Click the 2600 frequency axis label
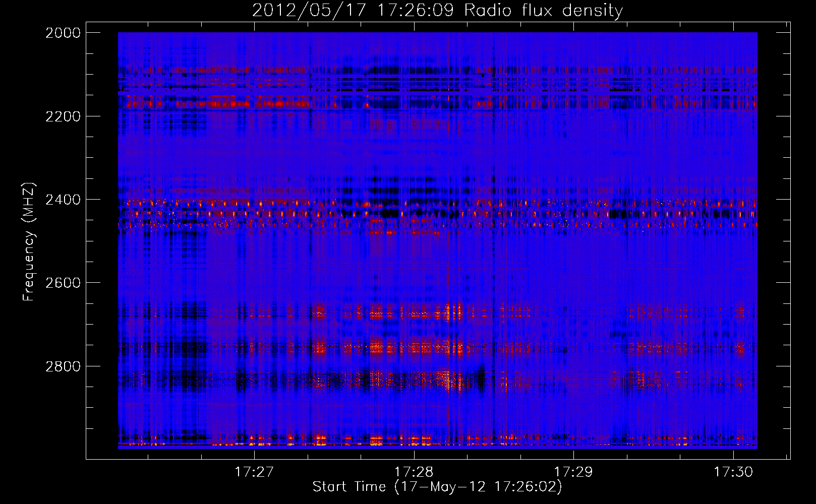This screenshot has height=504, width=816. tap(63, 283)
